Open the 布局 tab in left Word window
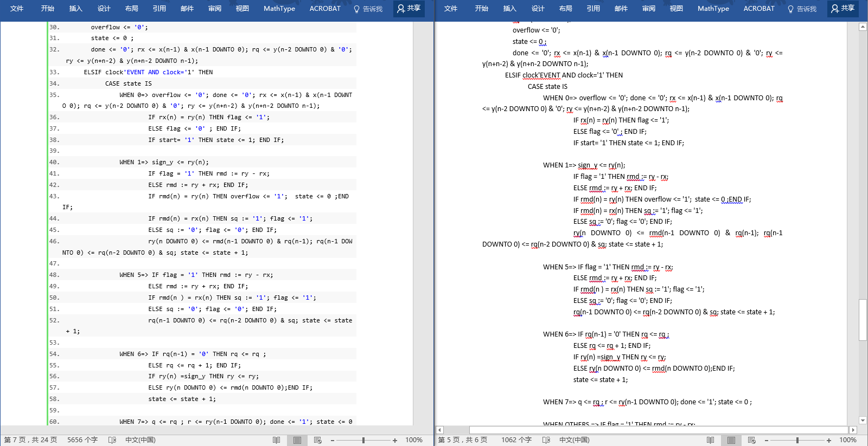The height and width of the screenshot is (446, 868). point(131,9)
